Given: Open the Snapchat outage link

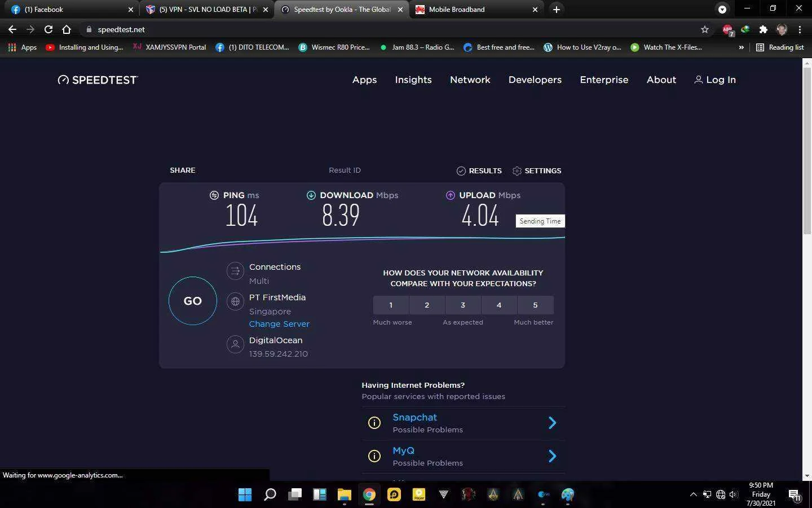Looking at the screenshot, I should point(414,417).
